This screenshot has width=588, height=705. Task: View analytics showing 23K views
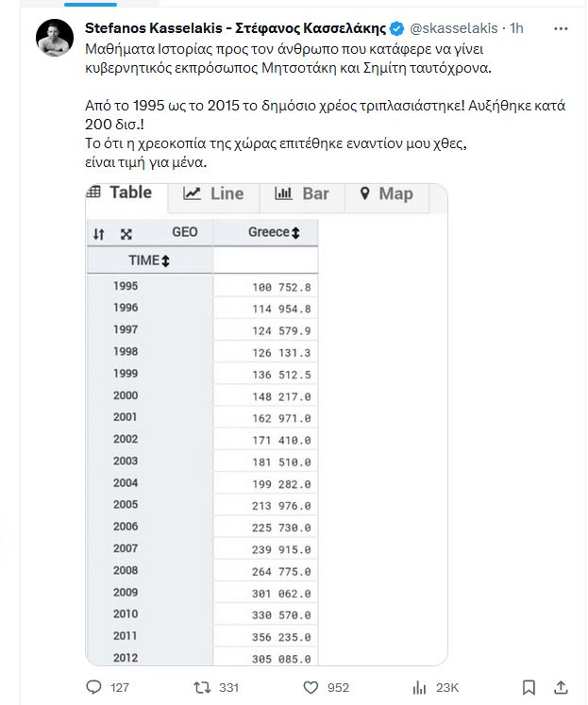[417, 687]
